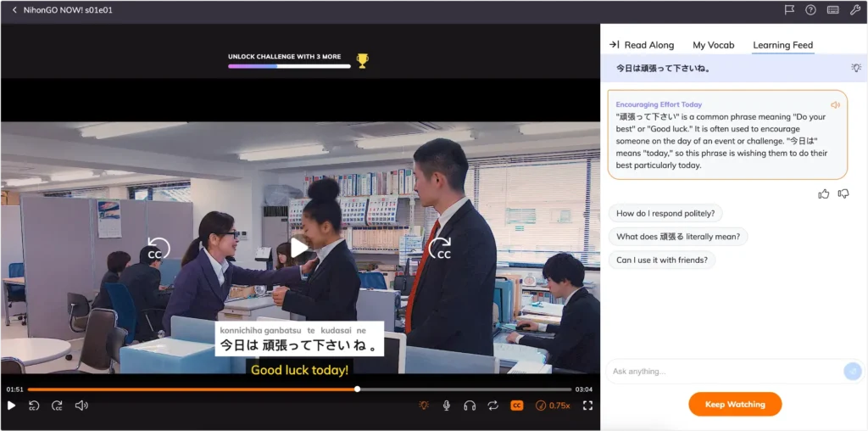Click the "Encouraging Effort Today" heading

pos(659,104)
